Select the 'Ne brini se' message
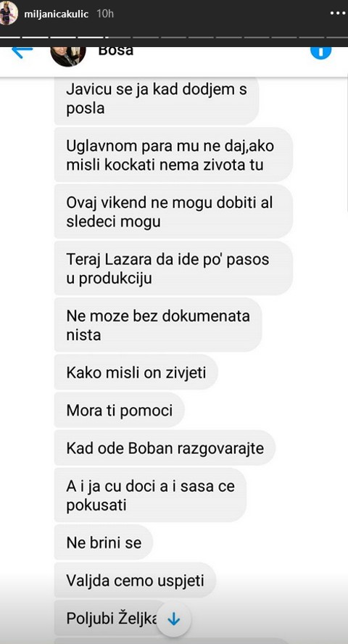Viewport: 348px width, 644px height. pyautogui.click(x=104, y=542)
